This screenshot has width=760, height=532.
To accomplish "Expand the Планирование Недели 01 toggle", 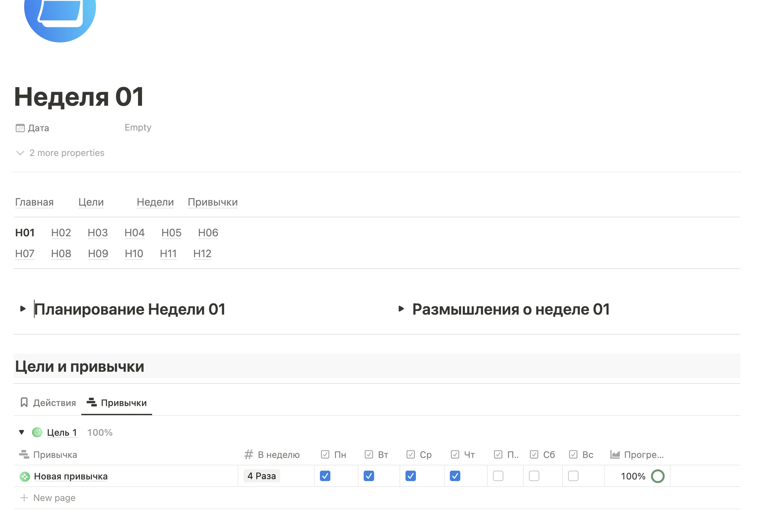I will point(23,309).
